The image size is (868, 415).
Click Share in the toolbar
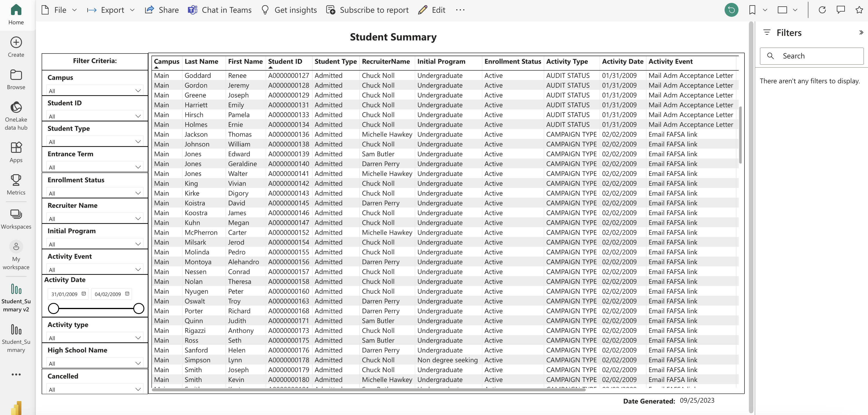161,10
